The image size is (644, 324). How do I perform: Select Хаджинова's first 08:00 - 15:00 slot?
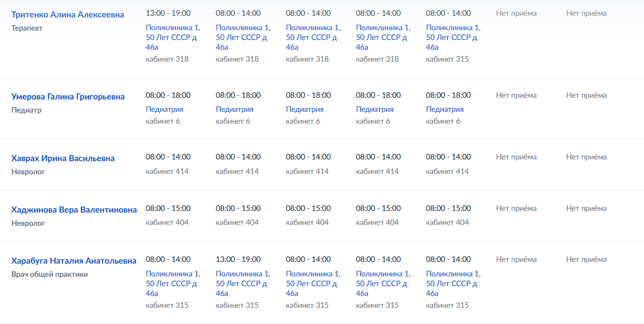pos(168,208)
